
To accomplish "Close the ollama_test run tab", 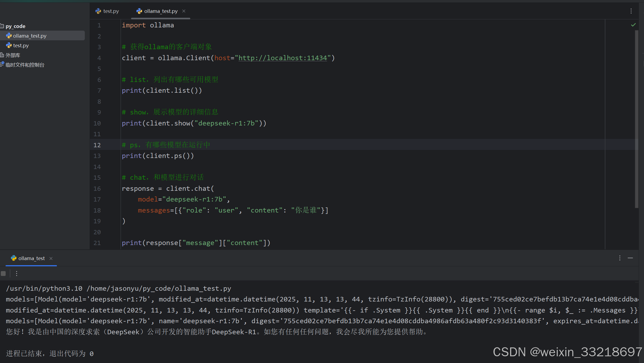I will click(x=51, y=258).
